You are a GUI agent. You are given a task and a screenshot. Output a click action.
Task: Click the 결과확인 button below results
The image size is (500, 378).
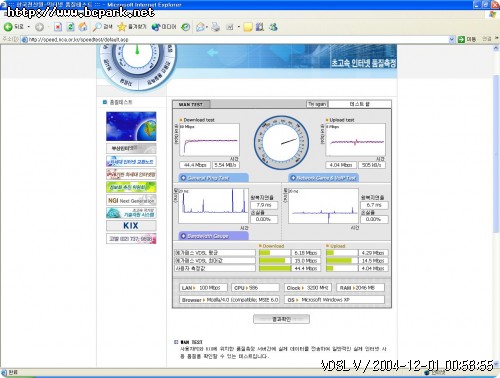click(281, 319)
